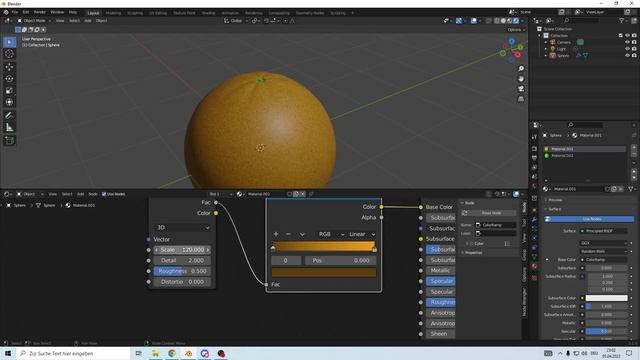Image resolution: width=640 pixels, height=360 pixels.
Task: Switch to the Modeling workspace tab
Action: tap(113, 13)
